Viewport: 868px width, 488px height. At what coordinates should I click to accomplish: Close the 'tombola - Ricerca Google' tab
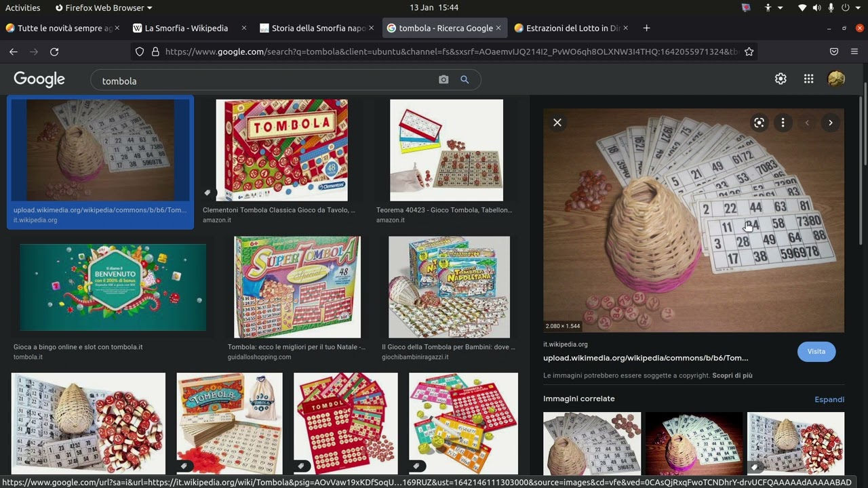pyautogui.click(x=498, y=28)
